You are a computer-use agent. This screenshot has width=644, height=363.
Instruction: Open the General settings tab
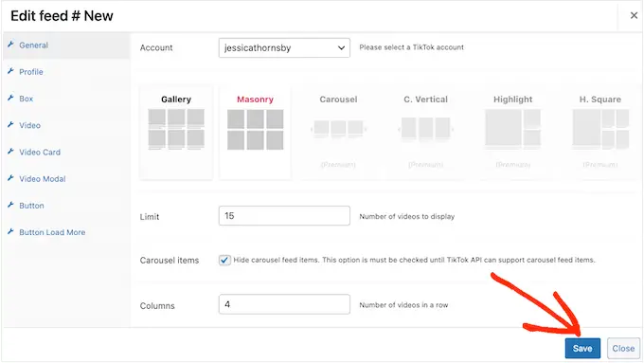pos(65,45)
